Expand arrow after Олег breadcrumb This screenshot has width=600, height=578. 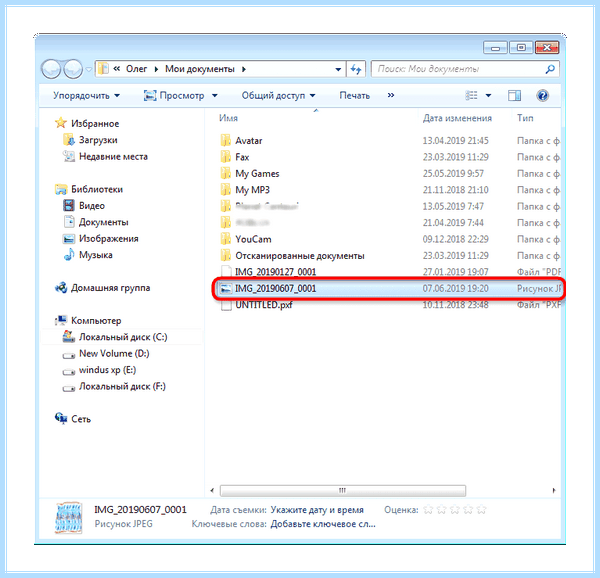pyautogui.click(x=156, y=69)
